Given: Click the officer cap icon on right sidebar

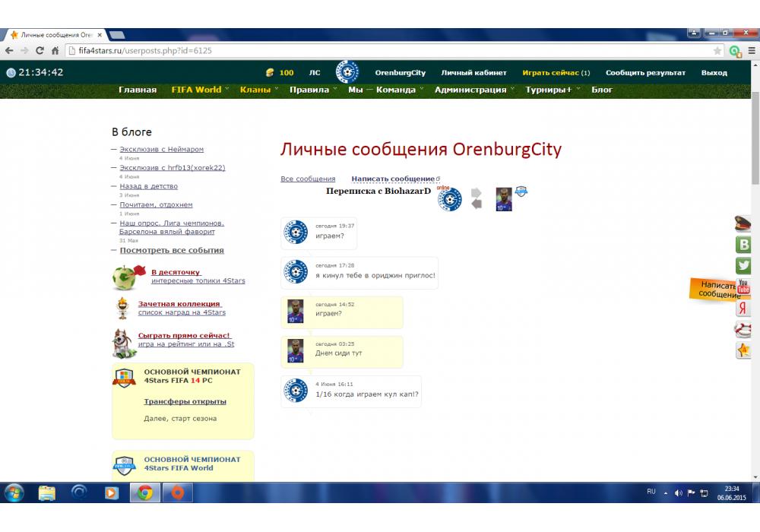Looking at the screenshot, I should point(742,223).
